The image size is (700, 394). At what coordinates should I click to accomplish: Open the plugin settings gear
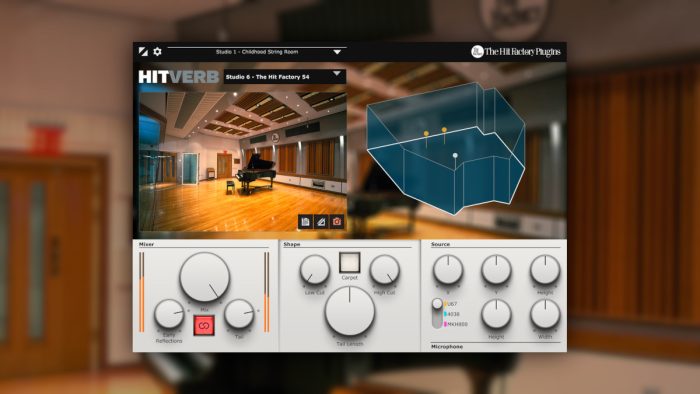pyautogui.click(x=157, y=52)
